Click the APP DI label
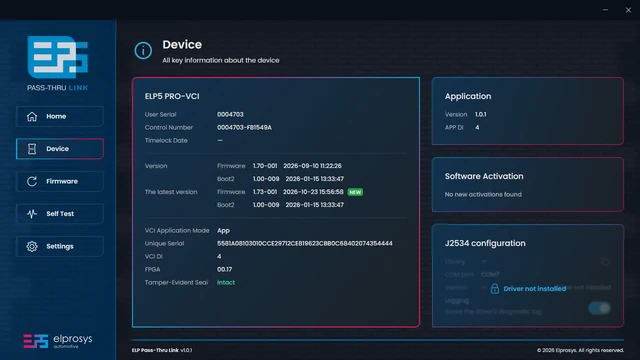640x360 pixels. coord(454,127)
